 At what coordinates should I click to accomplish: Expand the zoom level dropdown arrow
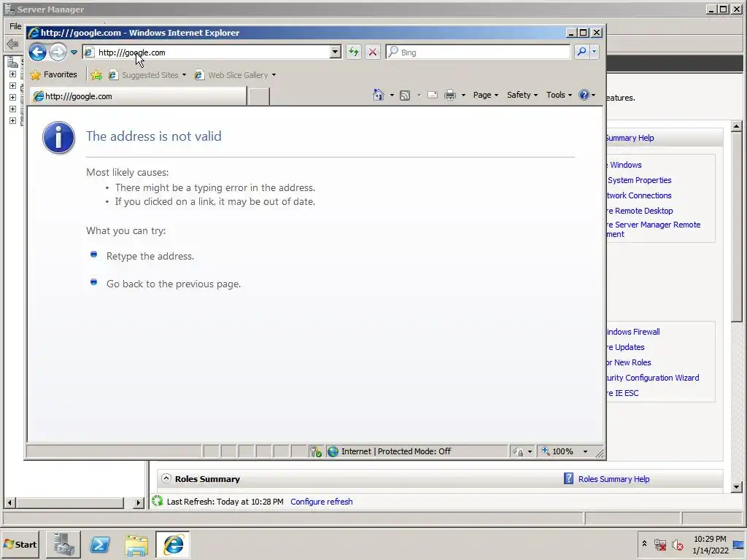(585, 451)
